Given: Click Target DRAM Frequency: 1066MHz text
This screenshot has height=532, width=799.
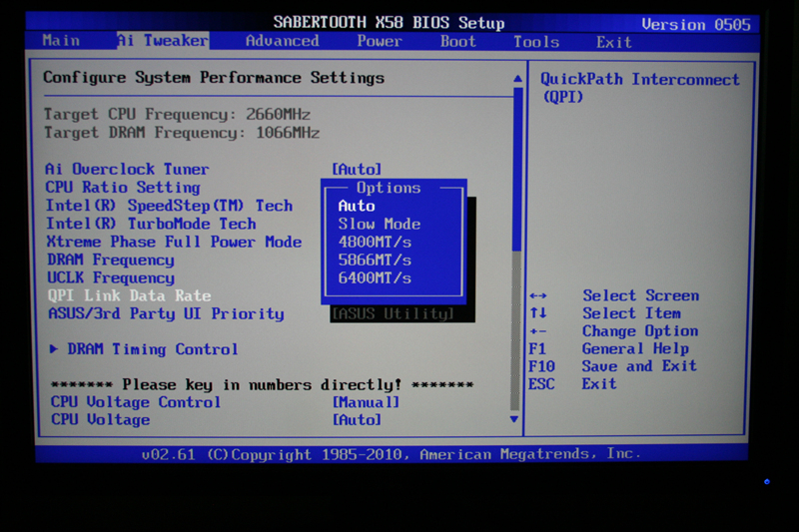Looking at the screenshot, I should coord(182,133).
